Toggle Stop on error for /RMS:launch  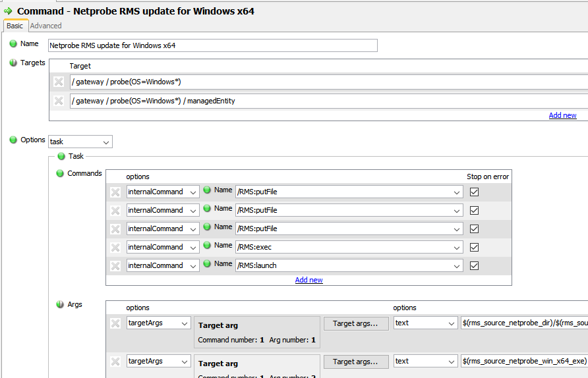click(x=475, y=266)
